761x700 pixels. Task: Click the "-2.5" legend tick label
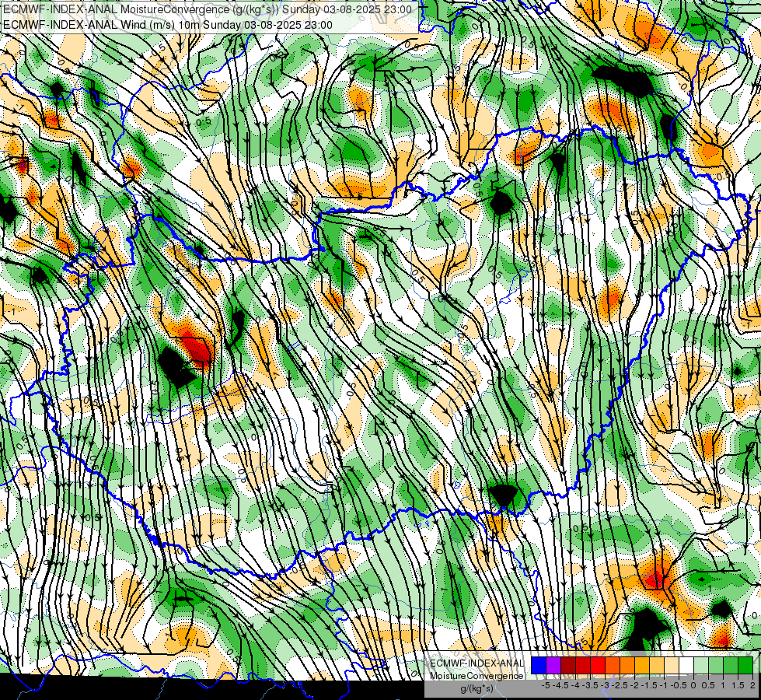point(620,685)
